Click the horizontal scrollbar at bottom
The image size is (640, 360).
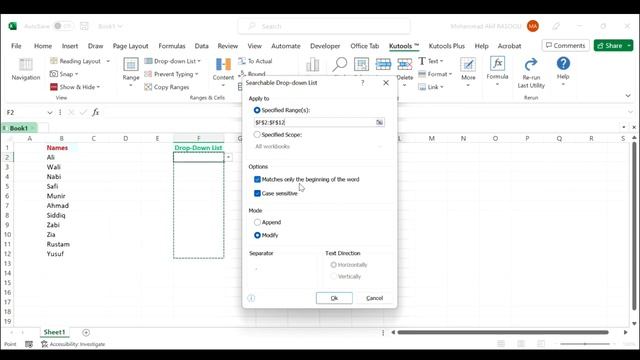(503, 332)
